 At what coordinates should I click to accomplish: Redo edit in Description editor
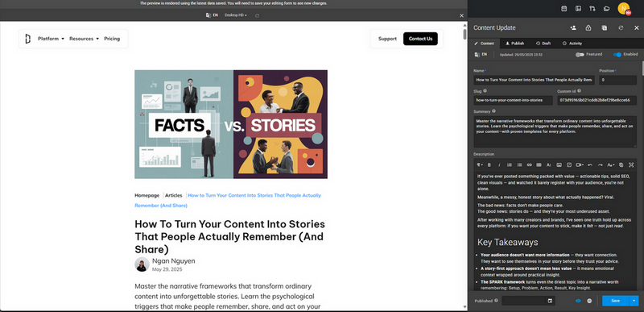click(x=600, y=164)
